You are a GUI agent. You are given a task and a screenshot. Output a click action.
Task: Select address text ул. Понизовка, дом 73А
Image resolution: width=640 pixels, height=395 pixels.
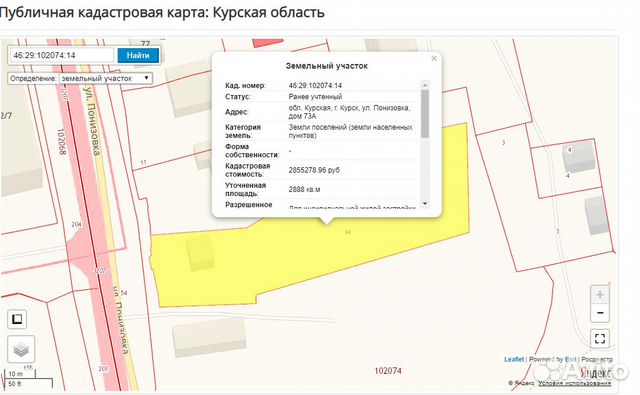pos(349,112)
